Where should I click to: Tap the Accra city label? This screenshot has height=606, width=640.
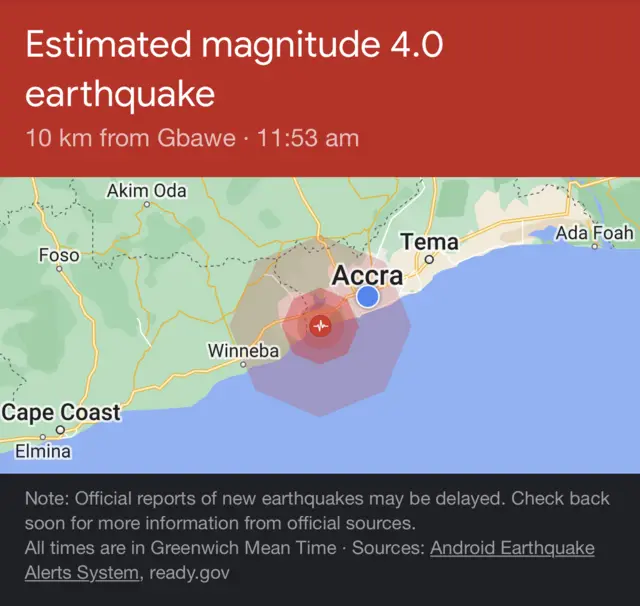(367, 275)
